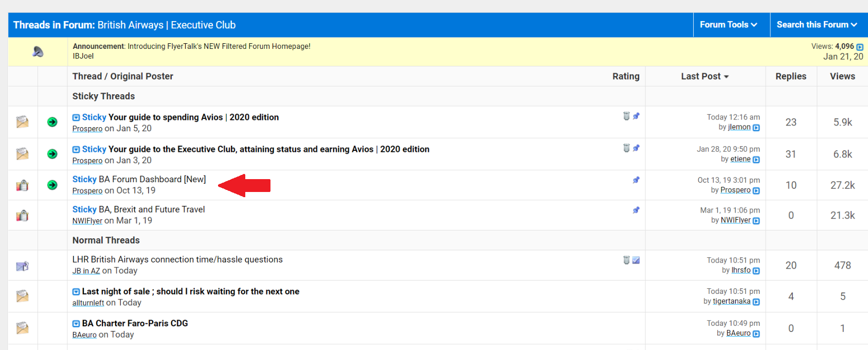Open NWIFlyer's user profile link
The image size is (868, 350).
click(x=87, y=221)
